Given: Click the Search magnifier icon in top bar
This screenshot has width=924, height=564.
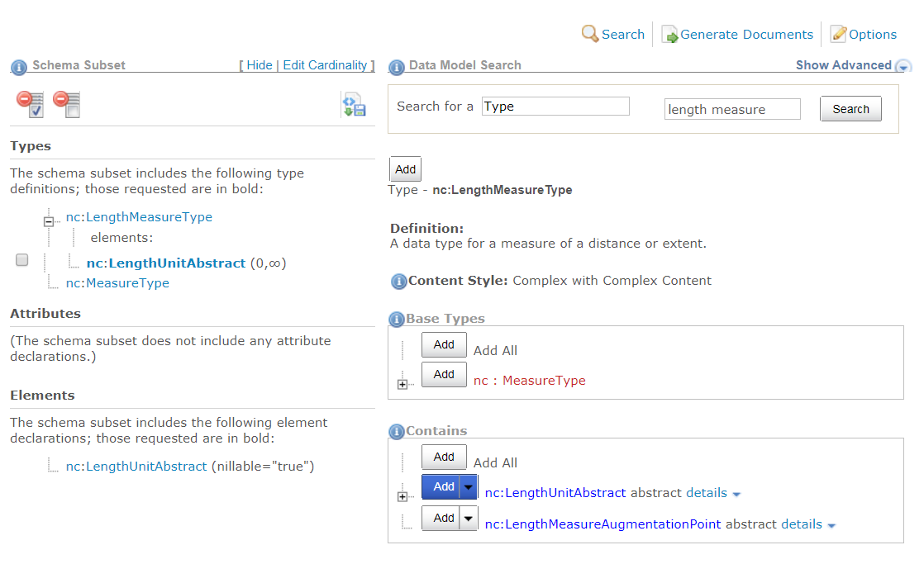Looking at the screenshot, I should pyautogui.click(x=589, y=34).
